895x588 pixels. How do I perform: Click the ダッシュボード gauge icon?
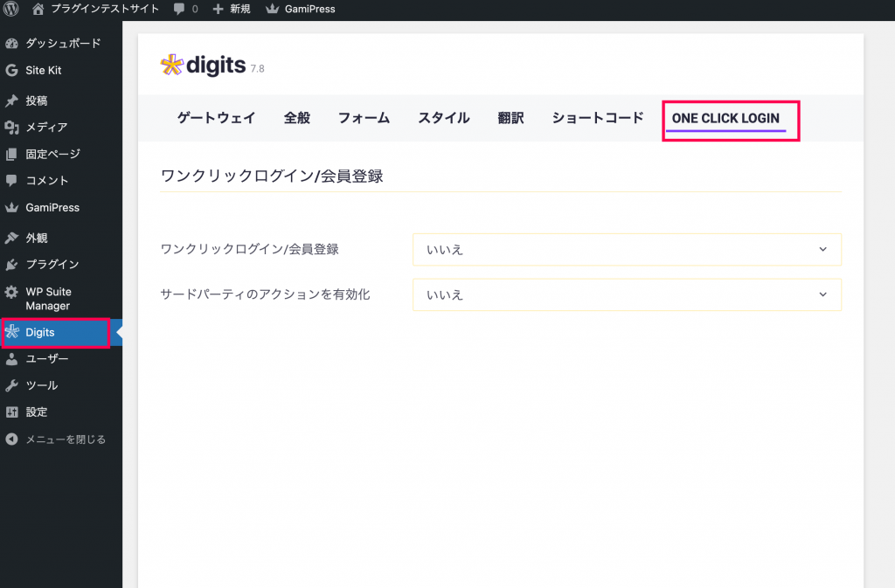(x=11, y=44)
